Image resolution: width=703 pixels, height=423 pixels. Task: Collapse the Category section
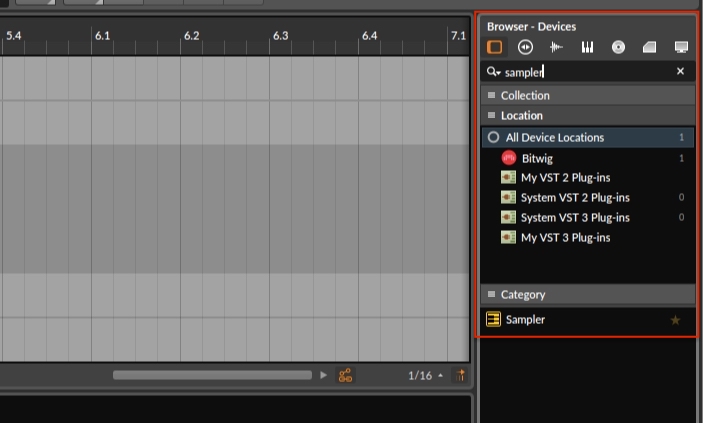[x=587, y=295]
